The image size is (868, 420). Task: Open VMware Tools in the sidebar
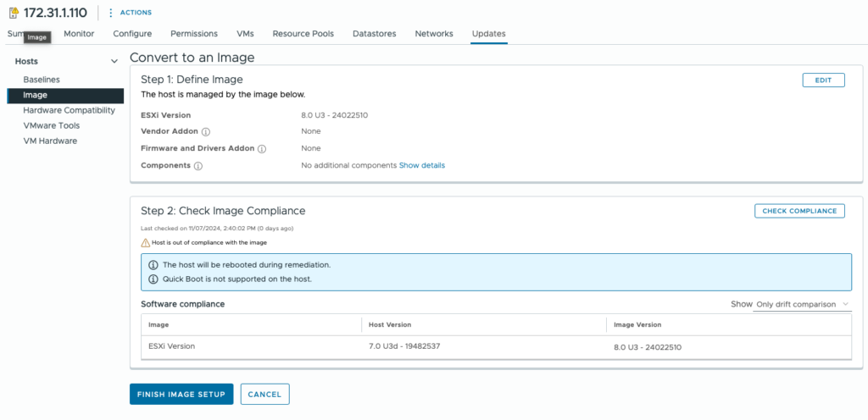point(52,125)
